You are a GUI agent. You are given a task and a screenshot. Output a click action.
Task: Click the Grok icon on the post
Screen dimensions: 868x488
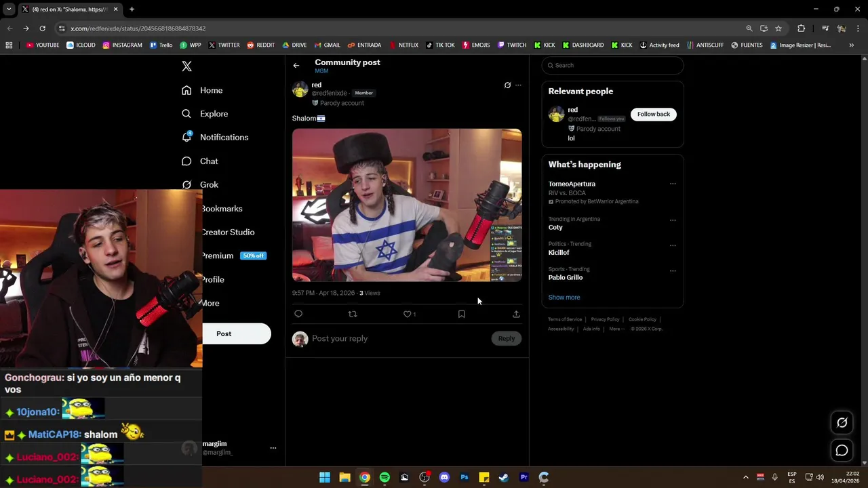point(507,85)
